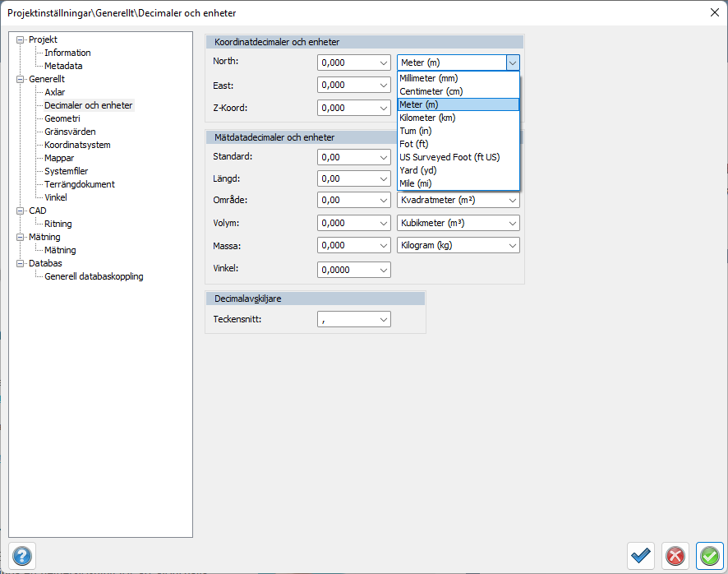Select Millimeter (mm) from the unit list
This screenshot has height=574, width=728.
tap(428, 78)
